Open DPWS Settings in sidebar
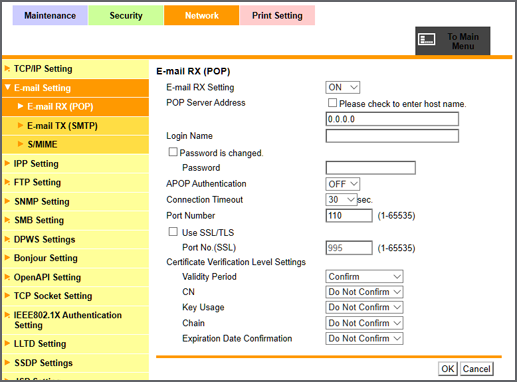This screenshot has width=517, height=382. click(x=75, y=239)
